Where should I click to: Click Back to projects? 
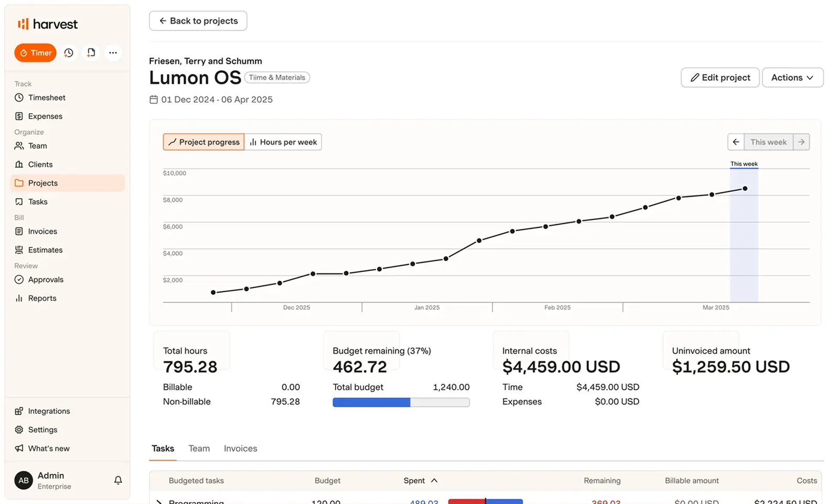[198, 21]
